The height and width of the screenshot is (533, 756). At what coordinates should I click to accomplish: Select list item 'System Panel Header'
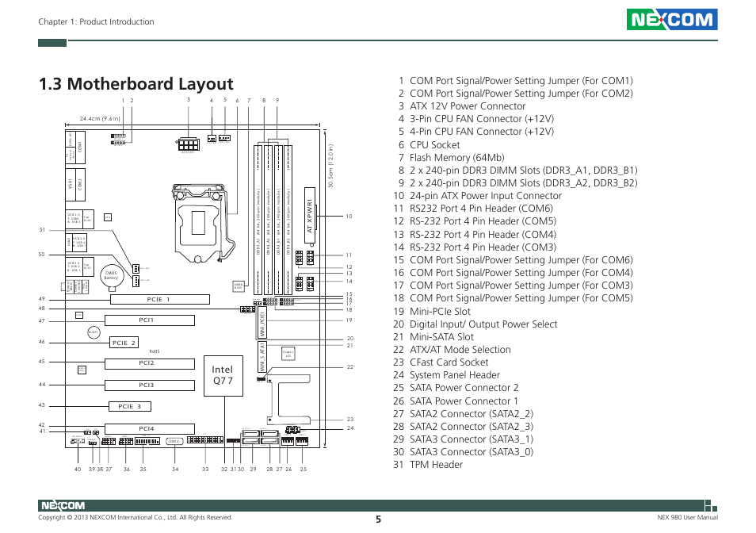point(455,375)
